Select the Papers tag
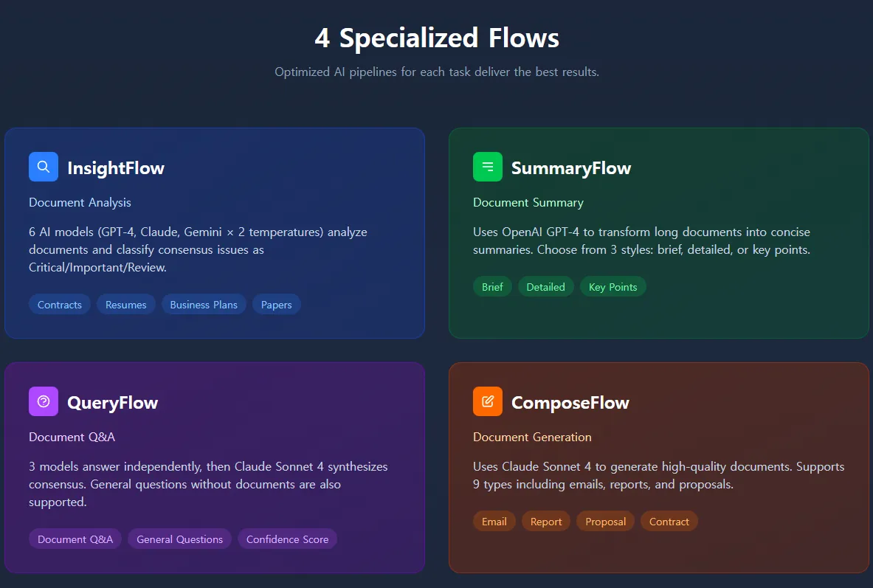Image resolution: width=873 pixels, height=588 pixels. (x=276, y=305)
